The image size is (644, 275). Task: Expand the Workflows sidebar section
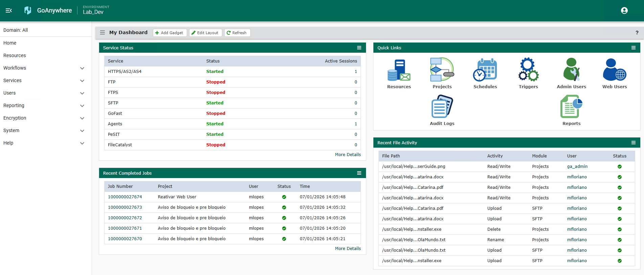tap(82, 68)
